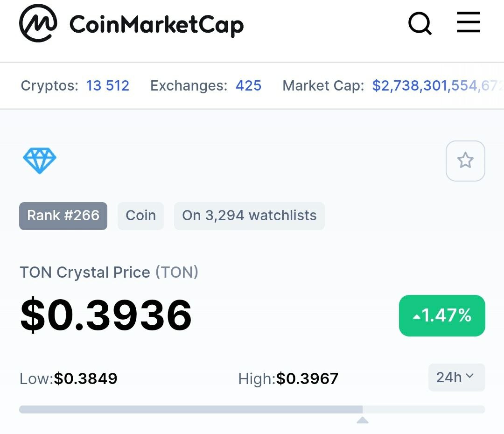Click the blue TON Crystal diamond icon

click(40, 161)
